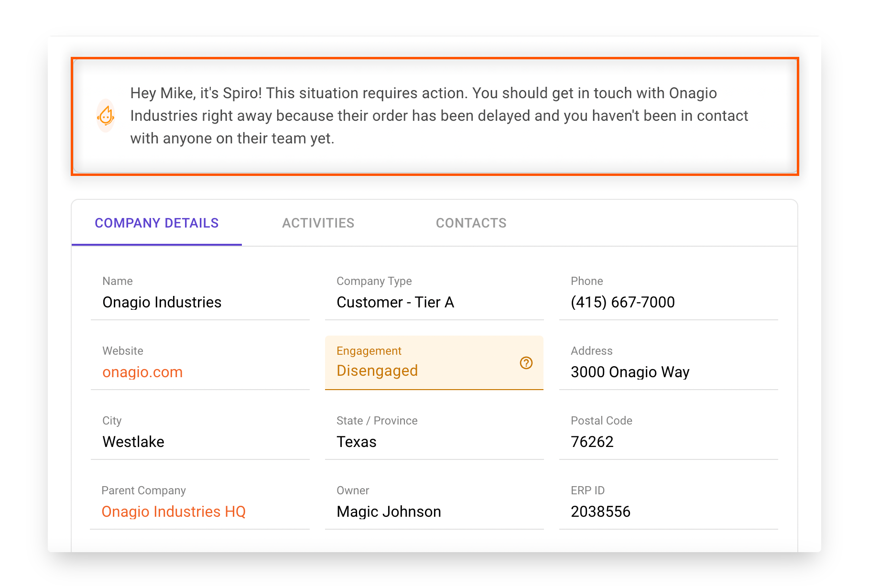Open parent company Onagio Industries HQ link
This screenshot has height=588, width=869.
click(174, 512)
